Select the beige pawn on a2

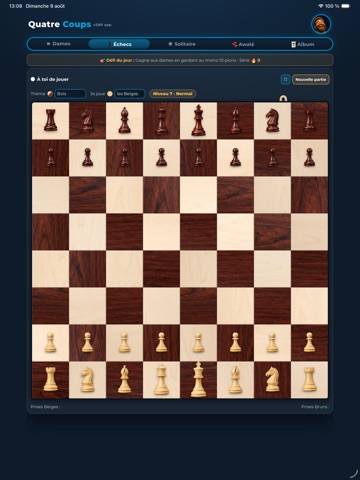tap(50, 342)
